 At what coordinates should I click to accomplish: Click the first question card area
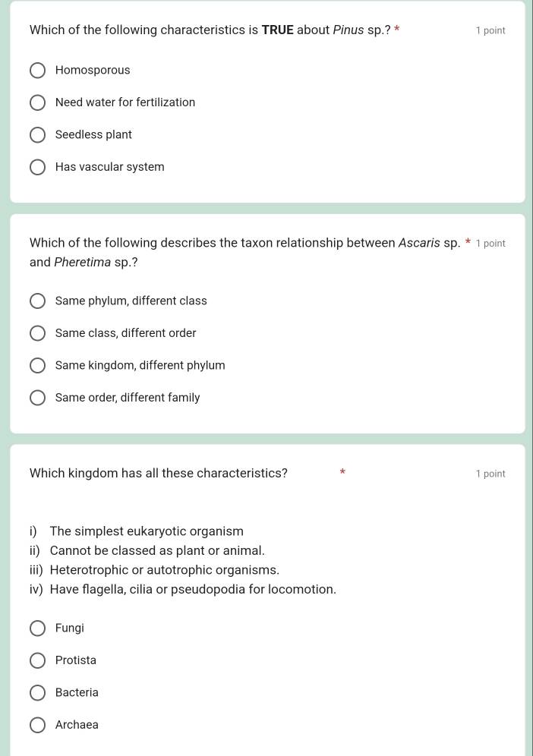tap(266, 102)
